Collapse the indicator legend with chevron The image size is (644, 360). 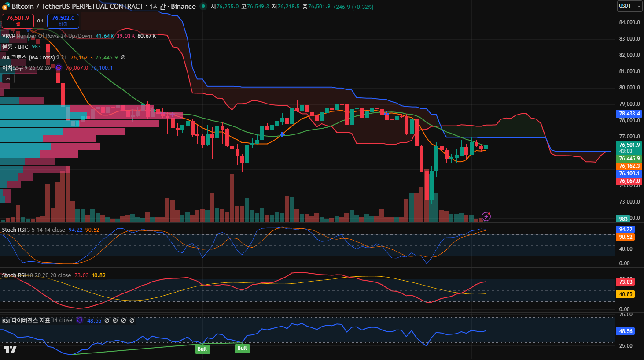8,78
